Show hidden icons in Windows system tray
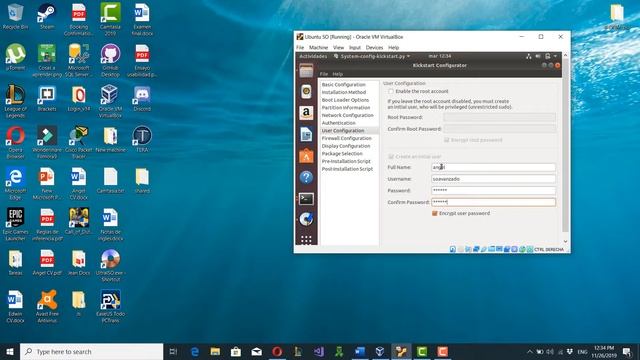The width and height of the screenshot is (640, 360). (529, 351)
